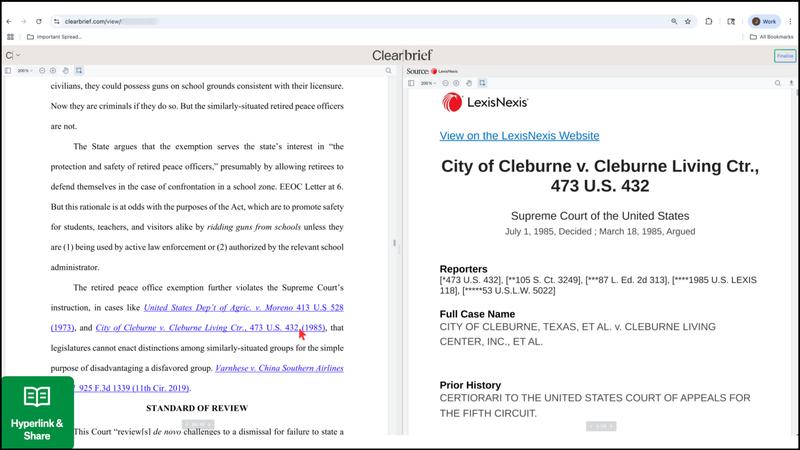Search within the brief document
This screenshot has width=800, height=450.
pos(388,70)
